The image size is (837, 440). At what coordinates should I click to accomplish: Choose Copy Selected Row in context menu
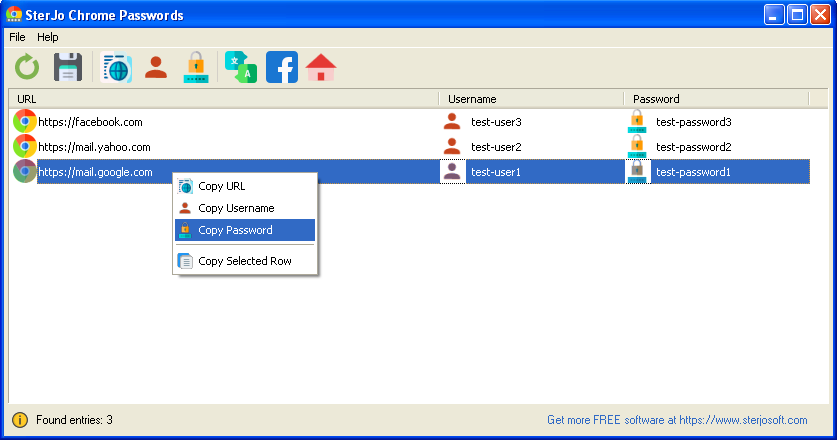click(245, 261)
